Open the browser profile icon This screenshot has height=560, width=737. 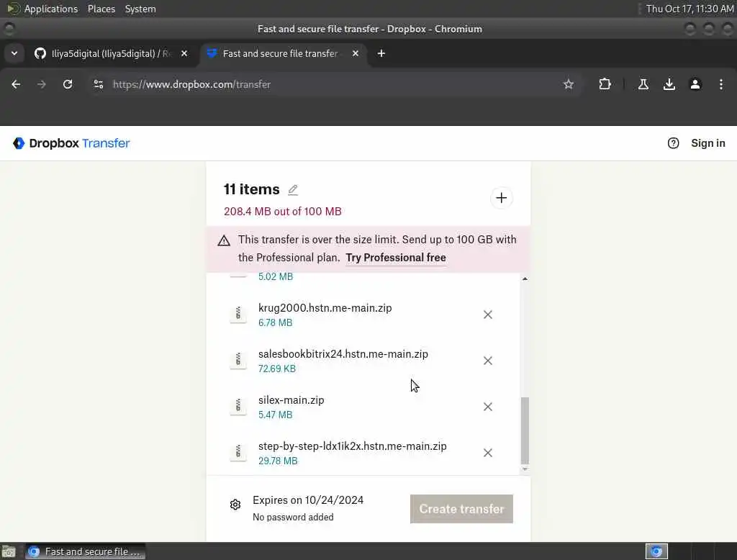tap(695, 84)
